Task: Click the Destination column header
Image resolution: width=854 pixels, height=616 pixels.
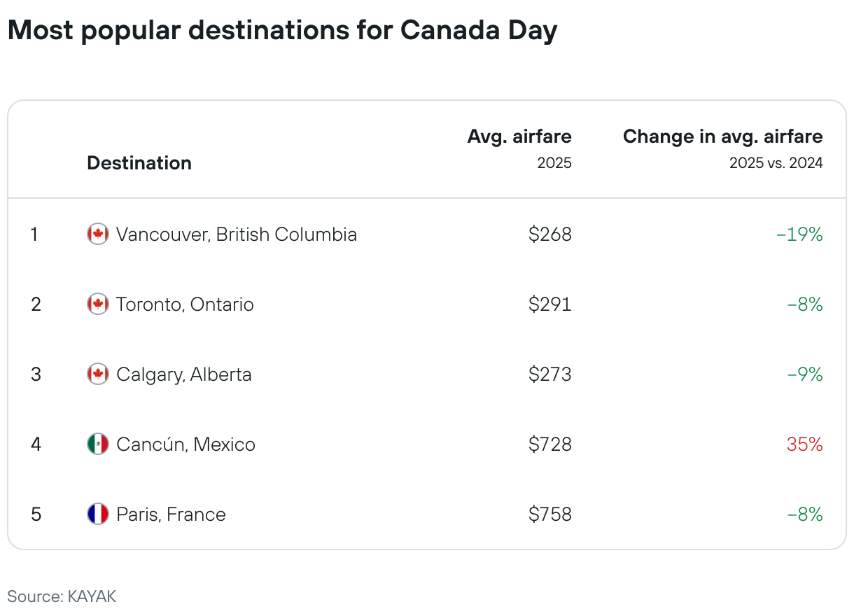Action: click(139, 163)
